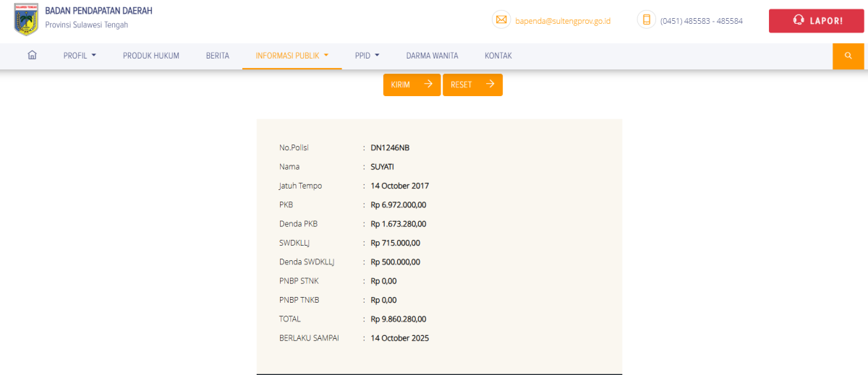Clear the form using RESET

[472, 85]
